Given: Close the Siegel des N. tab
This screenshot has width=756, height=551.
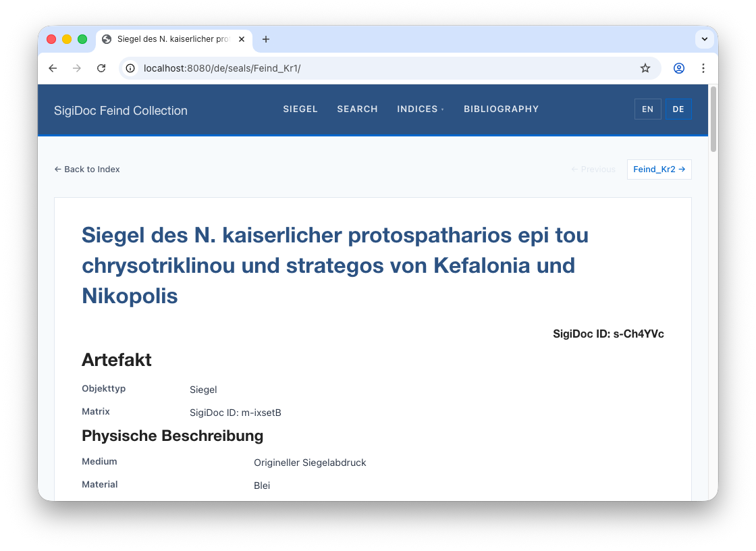Looking at the screenshot, I should 242,39.
